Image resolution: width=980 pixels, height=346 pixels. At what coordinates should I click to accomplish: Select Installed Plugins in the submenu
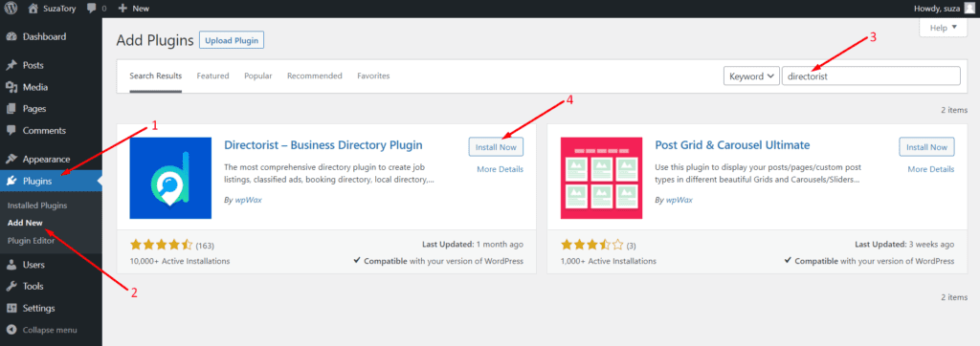click(x=37, y=205)
